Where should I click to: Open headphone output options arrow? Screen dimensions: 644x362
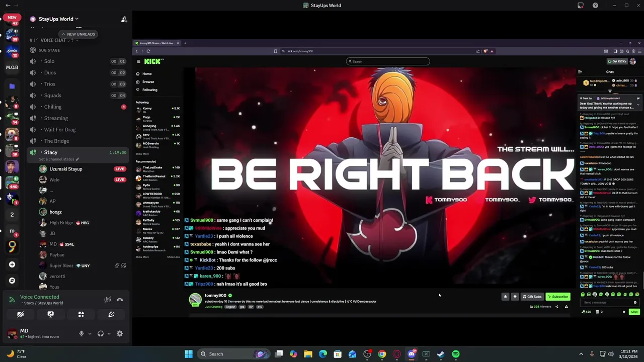coord(109,333)
